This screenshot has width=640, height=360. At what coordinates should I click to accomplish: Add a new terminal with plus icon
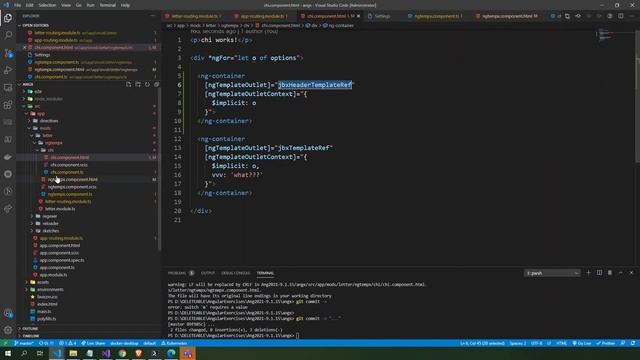[588, 273]
